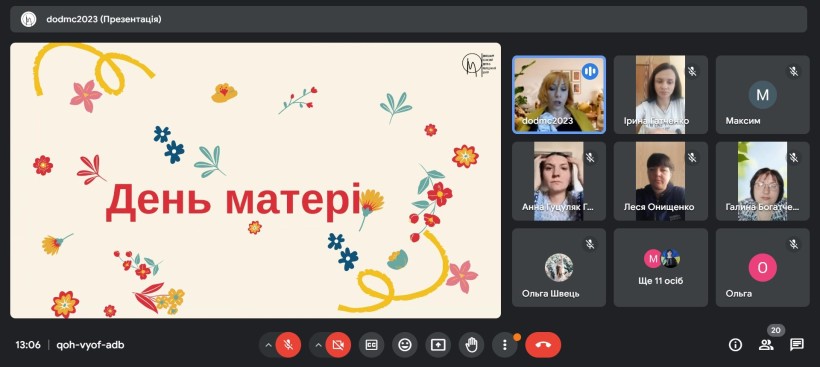
Task: Click the Ще 11 осіб tile
Action: coord(661,267)
